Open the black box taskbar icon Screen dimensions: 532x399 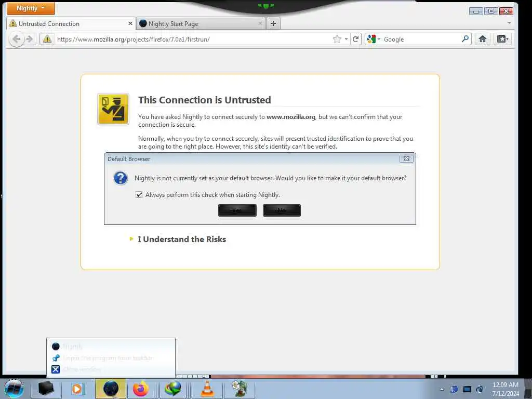[x=46, y=389]
